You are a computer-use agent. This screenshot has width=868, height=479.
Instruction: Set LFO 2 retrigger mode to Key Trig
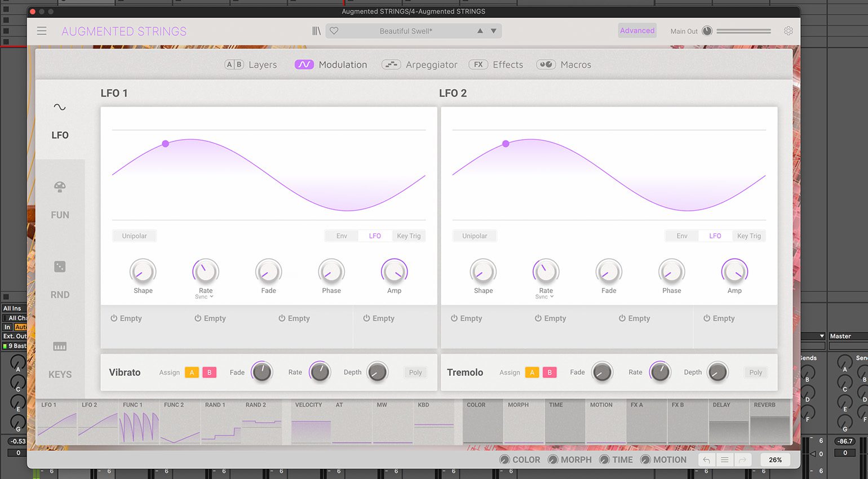click(749, 236)
